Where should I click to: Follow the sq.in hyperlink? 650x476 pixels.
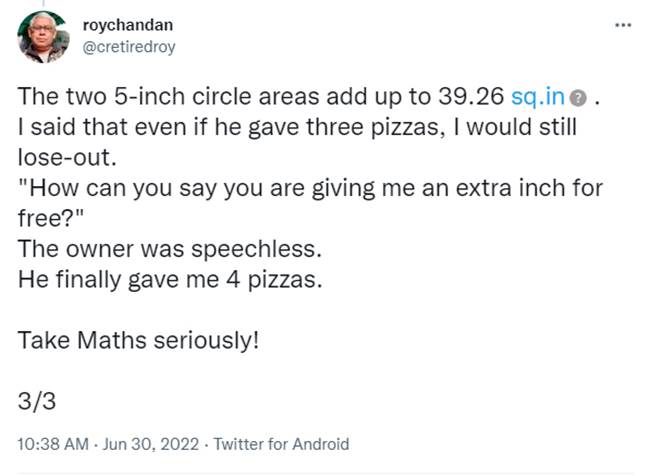[x=538, y=100]
